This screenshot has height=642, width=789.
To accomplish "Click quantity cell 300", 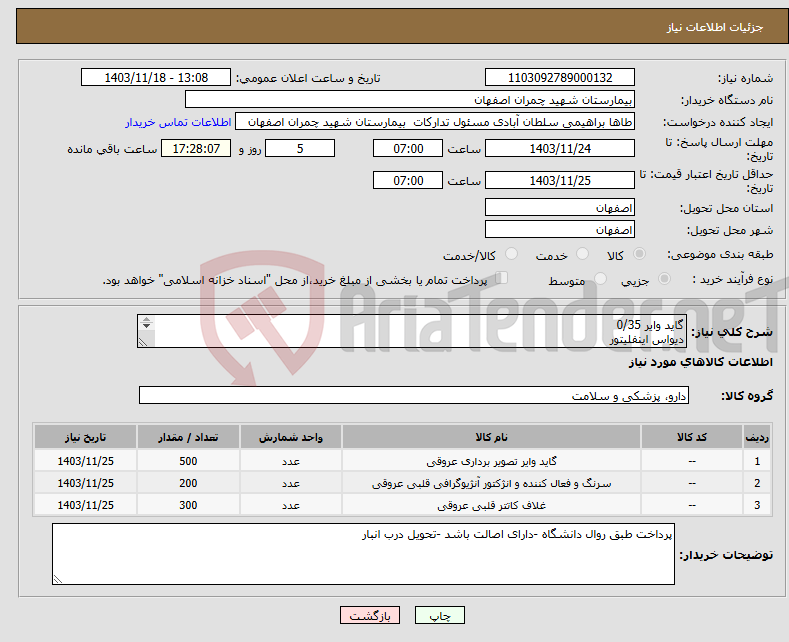I will [x=188, y=505].
